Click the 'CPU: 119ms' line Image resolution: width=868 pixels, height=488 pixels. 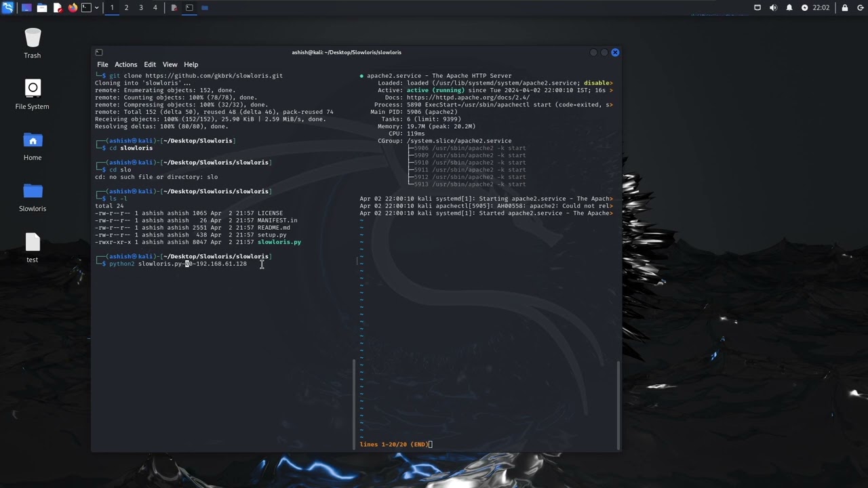pyautogui.click(x=407, y=134)
